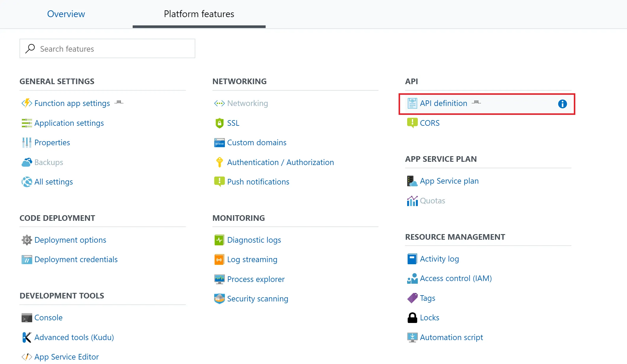Click the Authentication key icon
This screenshot has width=627, height=364.
(x=219, y=162)
